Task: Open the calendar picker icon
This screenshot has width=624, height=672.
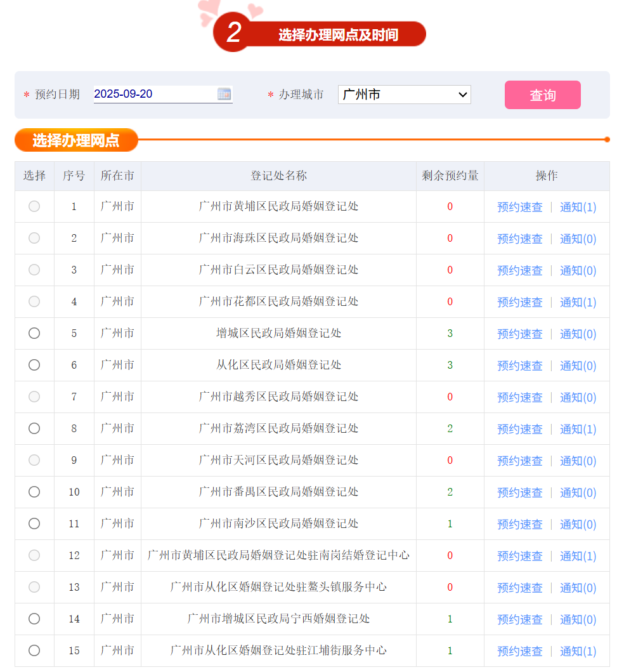Action: pos(224,94)
